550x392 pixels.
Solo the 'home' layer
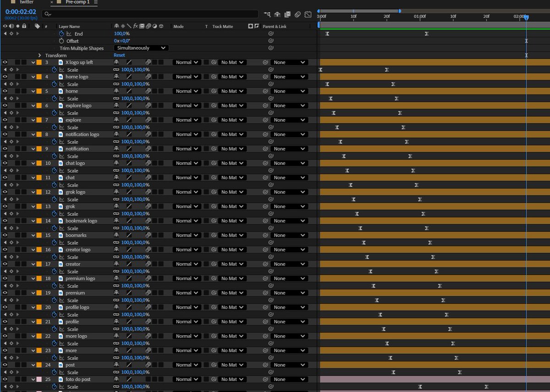(x=17, y=91)
